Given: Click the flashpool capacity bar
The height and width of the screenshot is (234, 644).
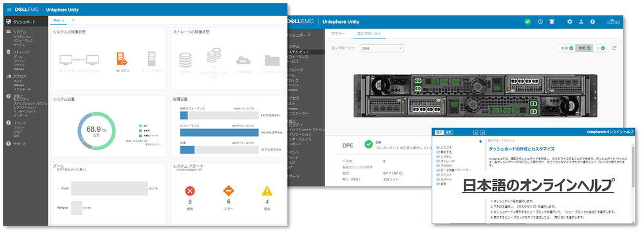Looking at the screenshot, I should (x=77, y=208).
